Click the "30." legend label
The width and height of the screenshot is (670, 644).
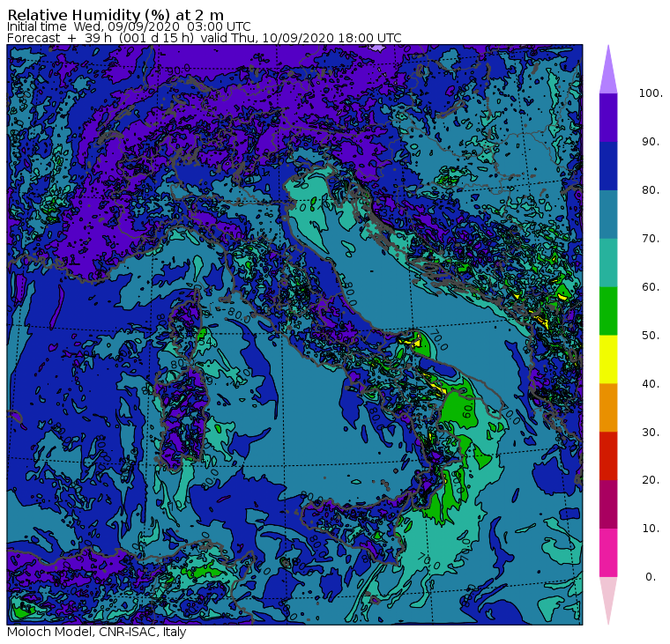click(x=651, y=433)
